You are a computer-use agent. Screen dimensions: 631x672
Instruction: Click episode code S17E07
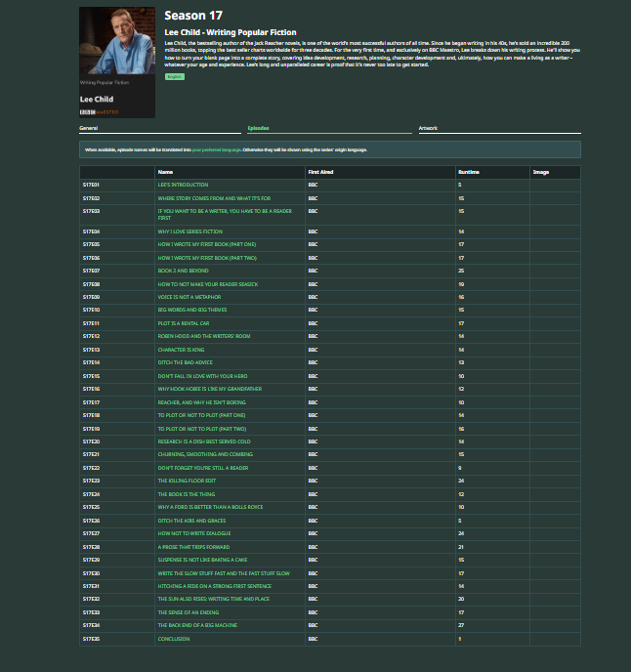click(x=91, y=271)
